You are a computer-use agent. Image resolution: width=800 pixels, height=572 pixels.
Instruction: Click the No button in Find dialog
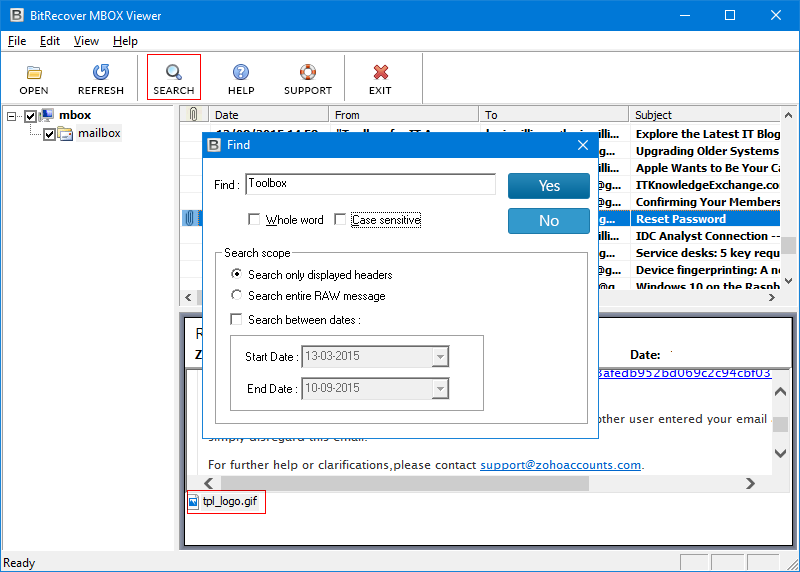pyautogui.click(x=549, y=220)
